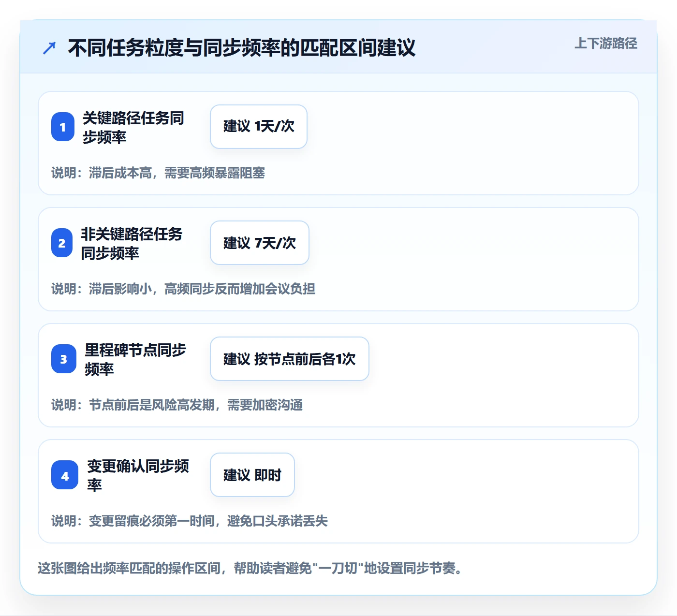Click the title 不同任务粒度与同步频率的匹配区间建议

point(242,48)
